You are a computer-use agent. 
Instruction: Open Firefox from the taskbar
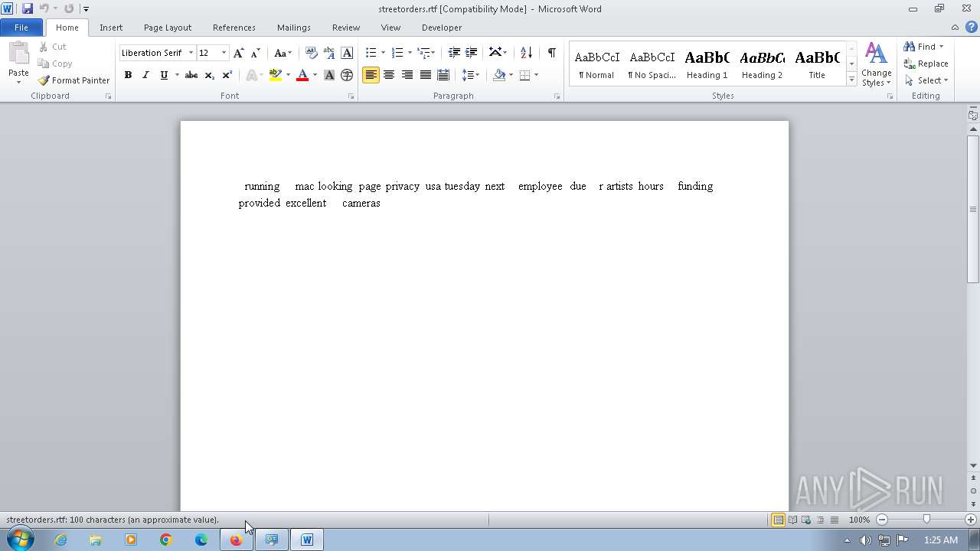236,540
